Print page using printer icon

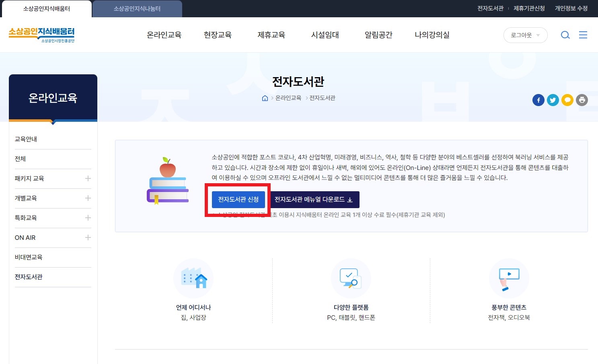pos(582,100)
